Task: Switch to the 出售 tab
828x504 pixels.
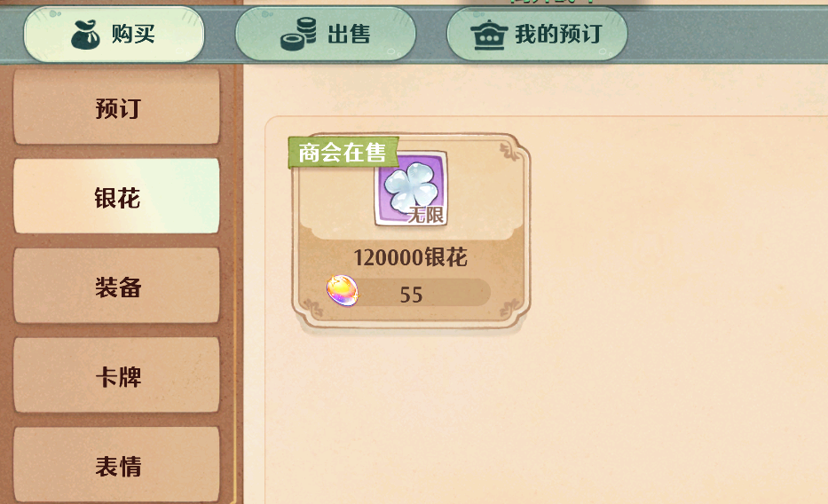Action: click(326, 35)
